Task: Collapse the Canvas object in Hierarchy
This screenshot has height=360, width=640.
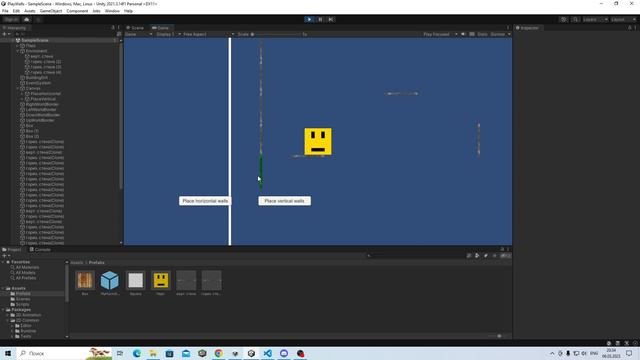Action: click(x=18, y=88)
